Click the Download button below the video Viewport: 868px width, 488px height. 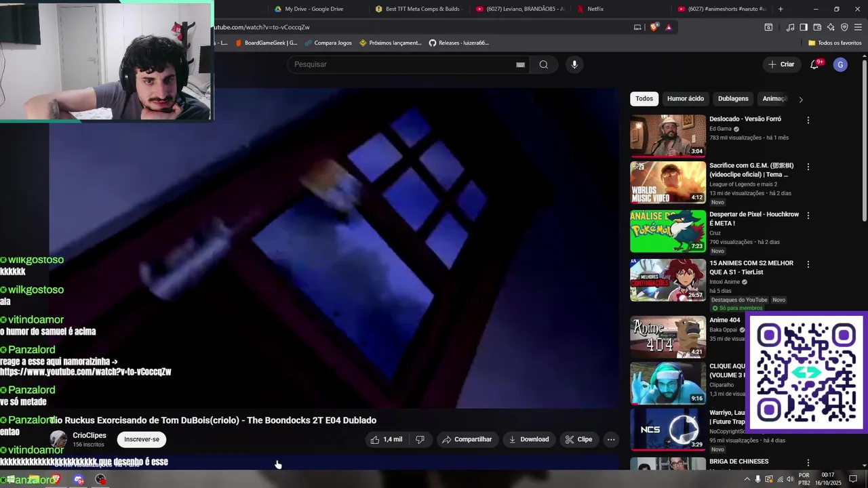tap(528, 439)
